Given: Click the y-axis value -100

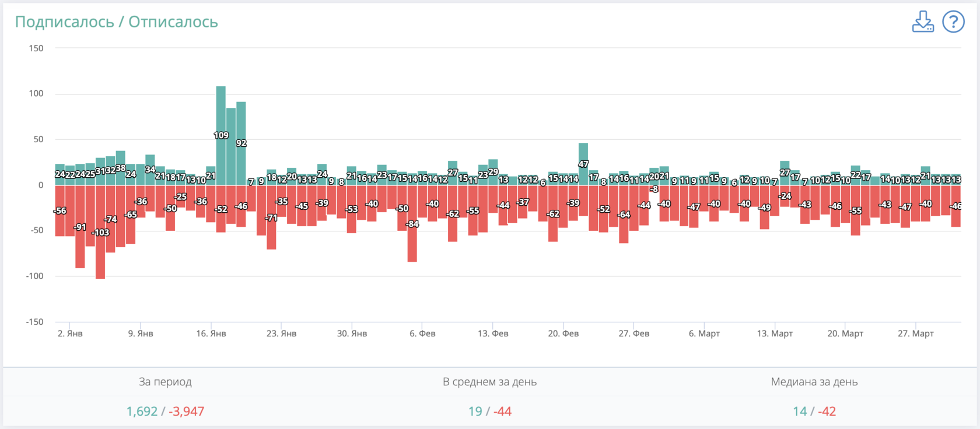Looking at the screenshot, I should tap(34, 276).
